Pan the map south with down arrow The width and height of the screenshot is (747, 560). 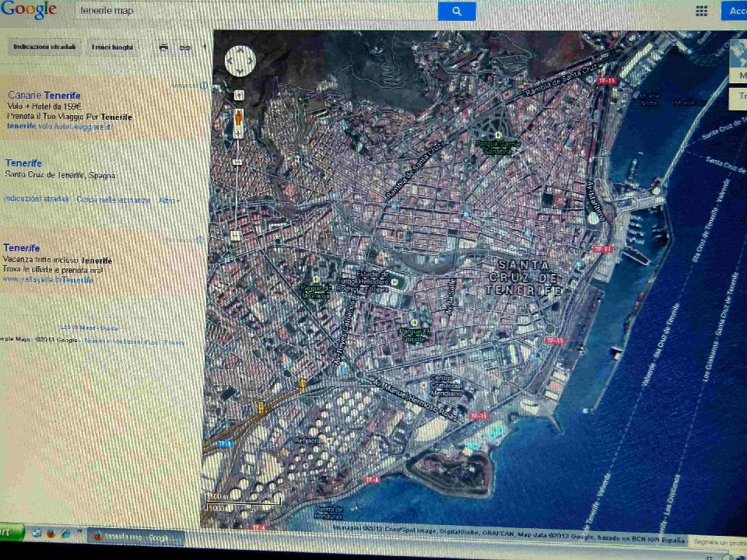coord(240,72)
